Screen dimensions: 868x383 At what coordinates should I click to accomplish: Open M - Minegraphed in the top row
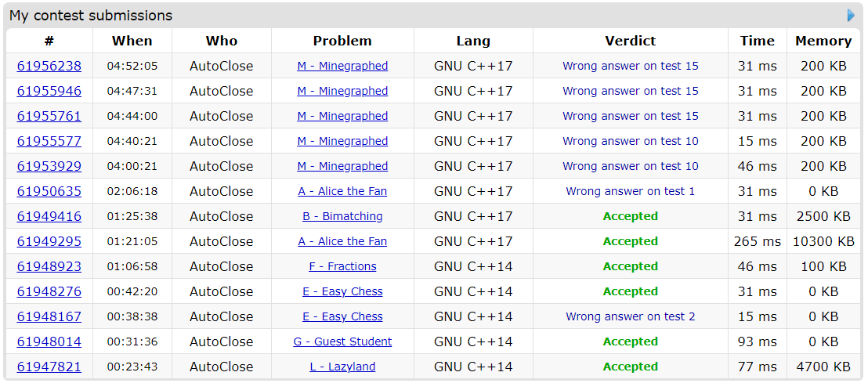coord(342,66)
